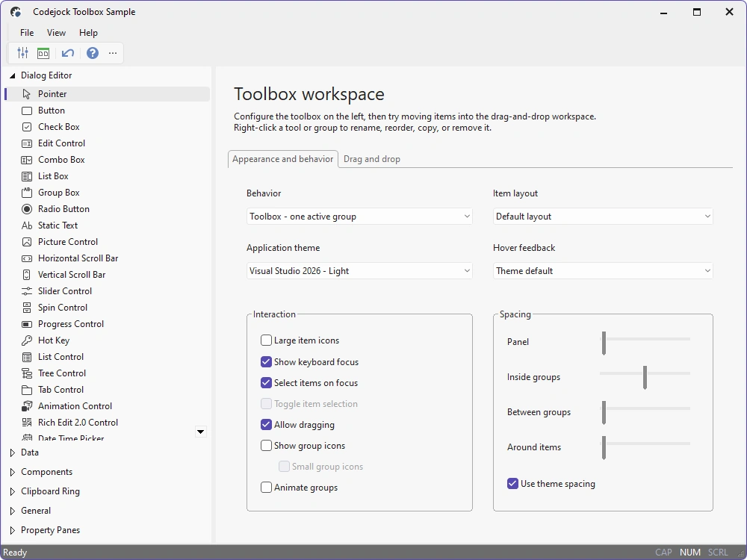Click the Around items spacing slider
747x560 pixels.
click(x=645, y=447)
